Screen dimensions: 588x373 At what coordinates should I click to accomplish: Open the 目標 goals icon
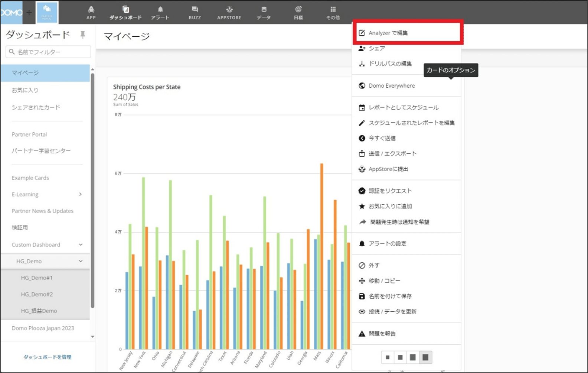[298, 10]
